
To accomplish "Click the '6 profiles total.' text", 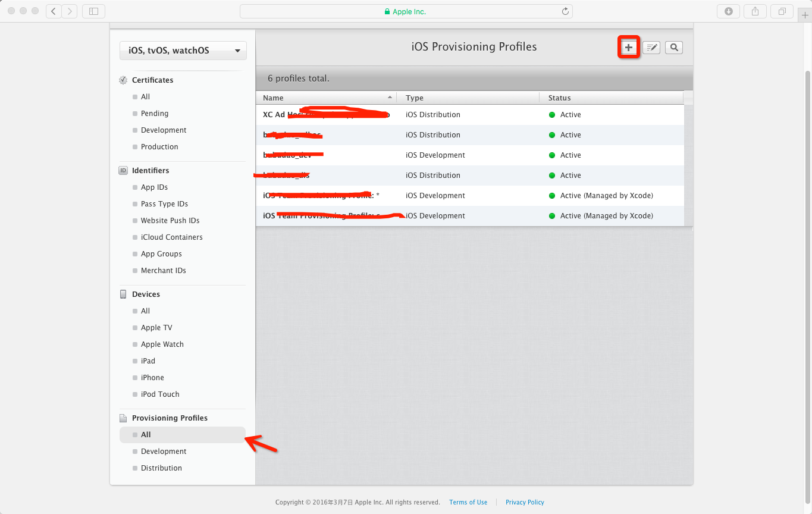I will 299,79.
